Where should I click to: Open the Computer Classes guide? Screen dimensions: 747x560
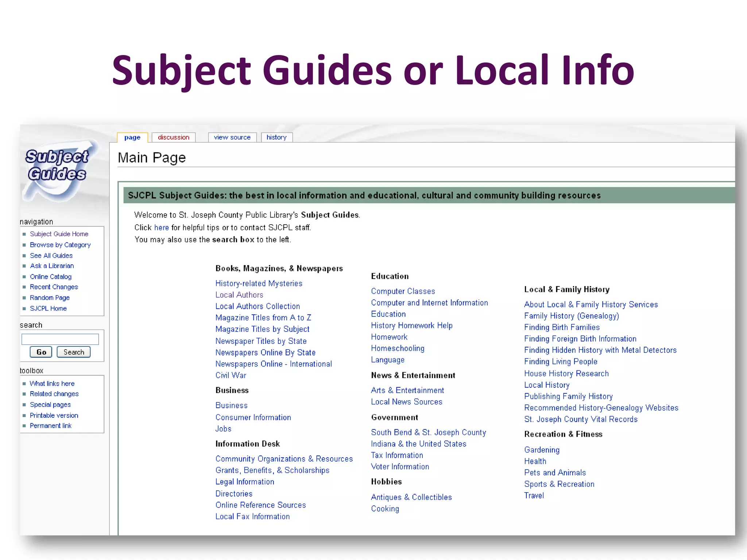[403, 291]
